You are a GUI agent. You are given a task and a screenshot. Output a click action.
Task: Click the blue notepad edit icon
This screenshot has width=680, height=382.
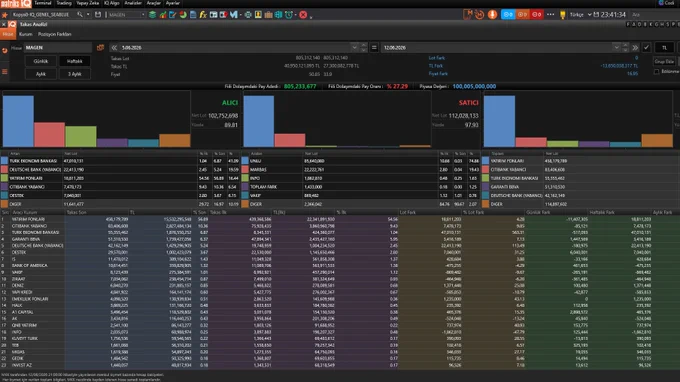[173, 15]
